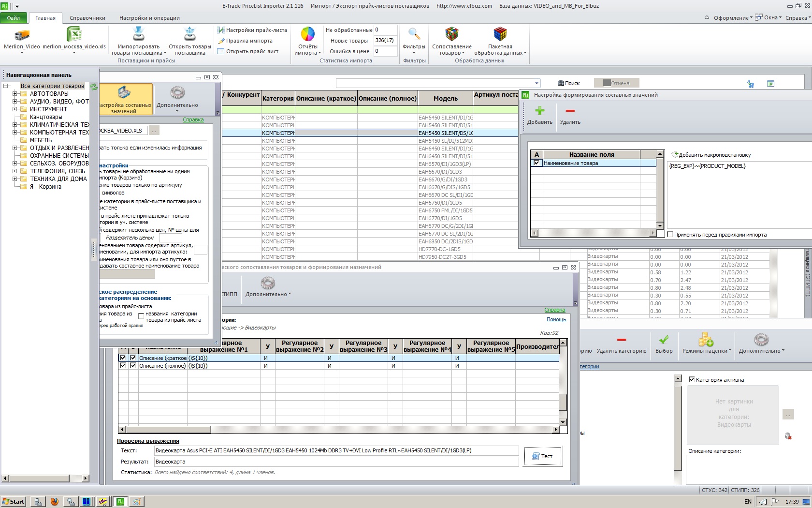Toggle first checkbox in Описание (полное) row
Viewport: 812px width, 508px height.
(x=123, y=366)
